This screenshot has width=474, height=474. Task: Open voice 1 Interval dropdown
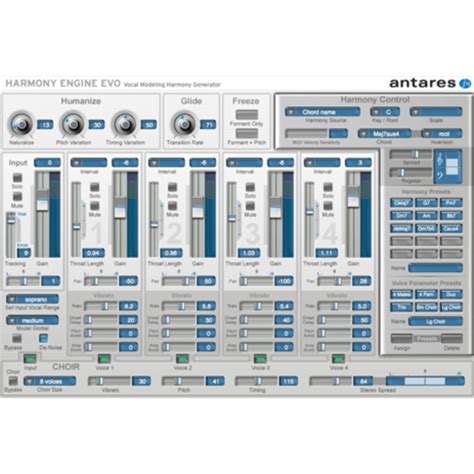pos(89,163)
